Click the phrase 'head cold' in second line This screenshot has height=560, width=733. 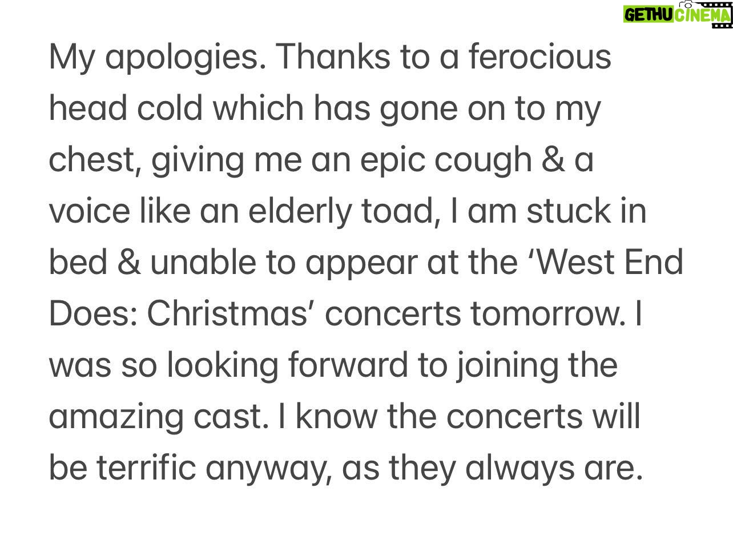[x=126, y=108]
